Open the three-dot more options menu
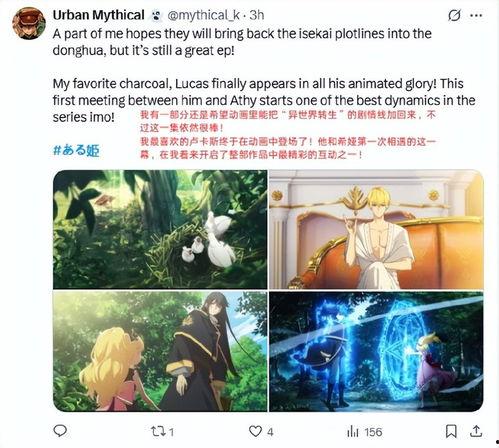Screen dimensions: 499x448 pos(476,15)
